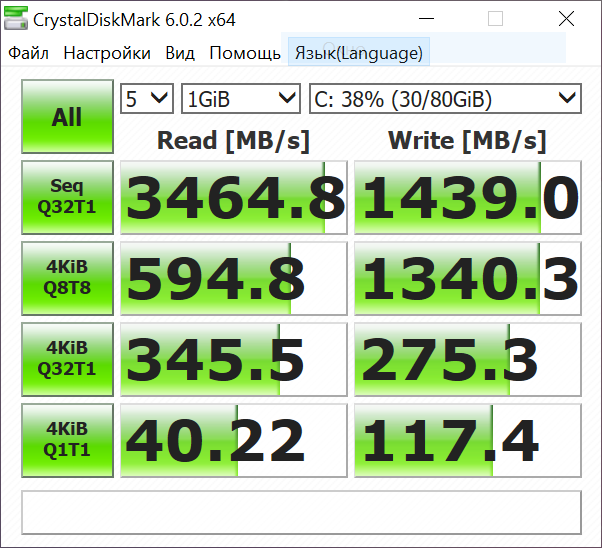Viewport: 602px width, 548px height.
Task: Click the Seq read result 3464.8
Action: [x=234, y=197]
